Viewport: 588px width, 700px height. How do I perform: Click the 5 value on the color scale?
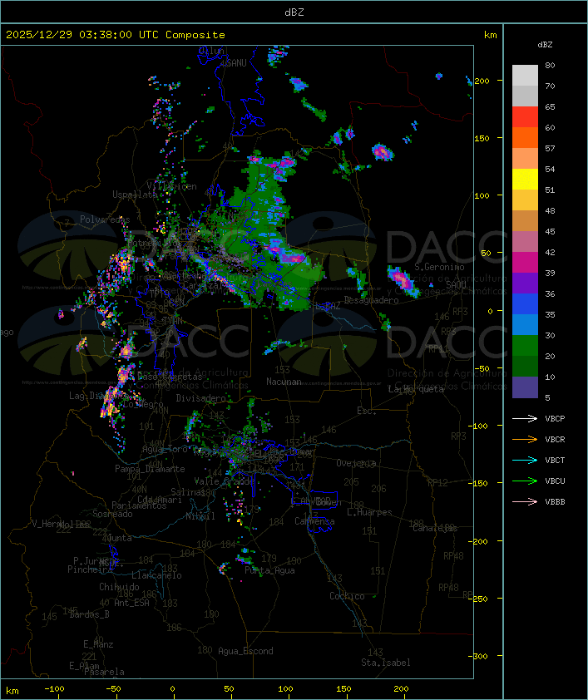click(x=547, y=397)
